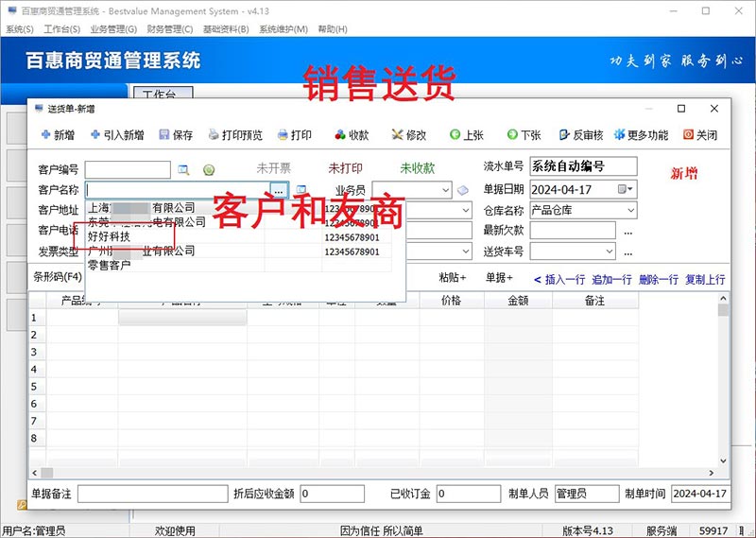The image size is (756, 538).
Task: Click the 打印 print button
Action: tap(295, 135)
